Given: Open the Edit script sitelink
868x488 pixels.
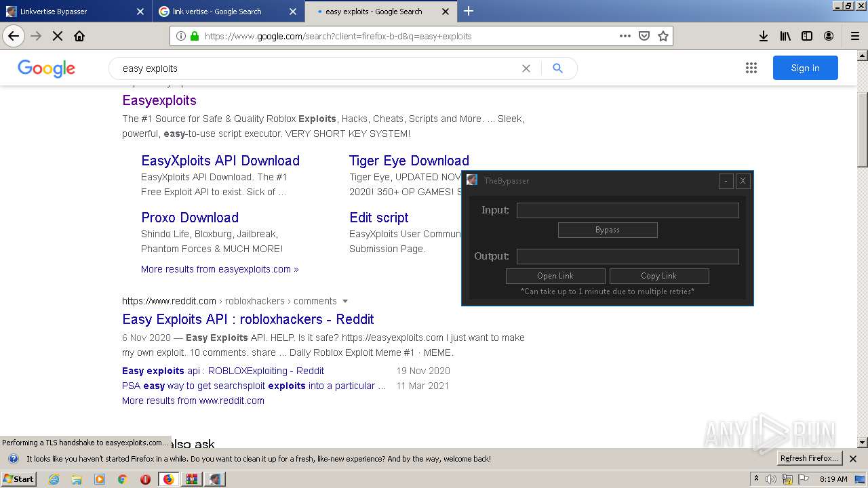Looking at the screenshot, I should click(x=378, y=218).
